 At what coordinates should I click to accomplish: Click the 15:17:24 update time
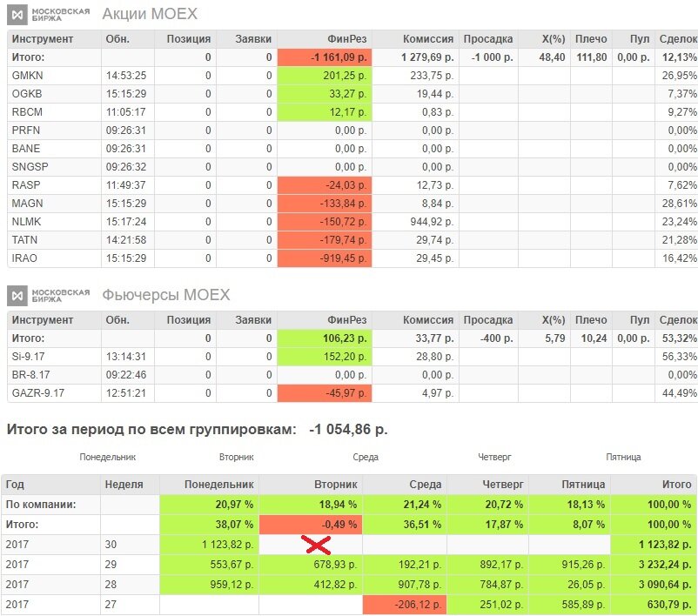(x=126, y=222)
